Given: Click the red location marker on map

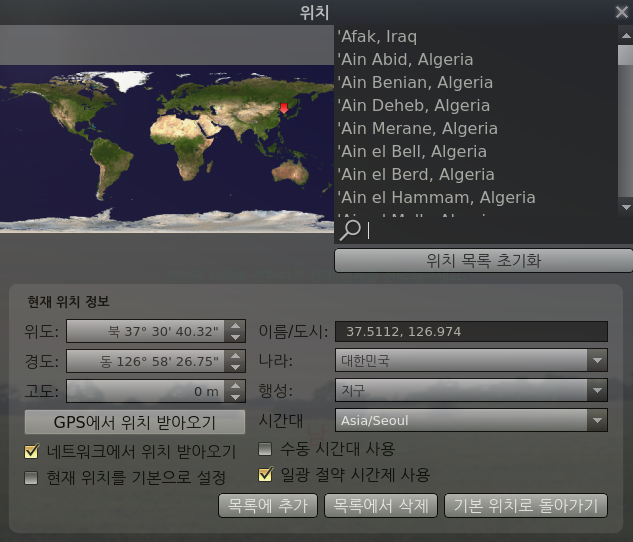Looking at the screenshot, I should coord(283,108).
